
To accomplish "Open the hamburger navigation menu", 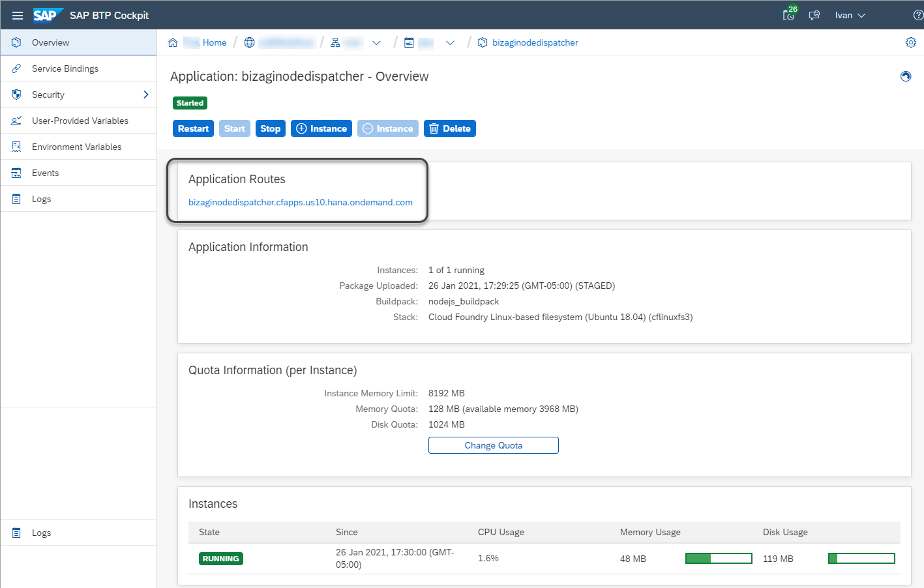I will tap(18, 15).
